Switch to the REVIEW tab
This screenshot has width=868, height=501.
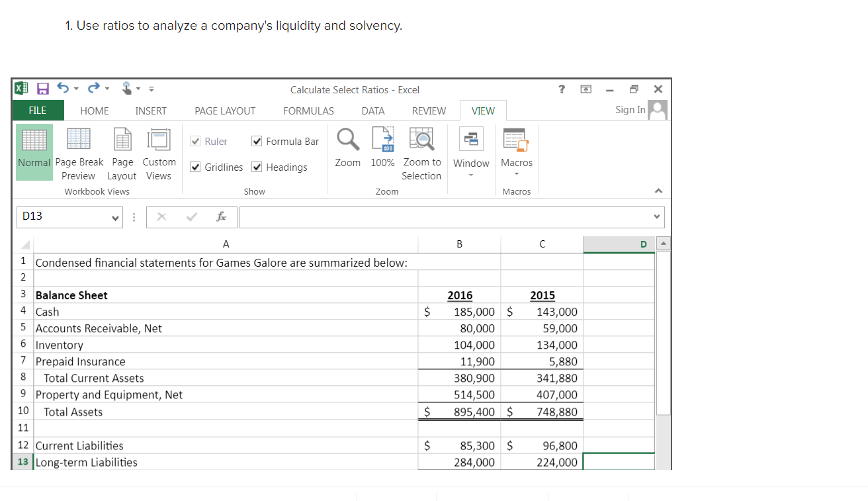(x=429, y=111)
